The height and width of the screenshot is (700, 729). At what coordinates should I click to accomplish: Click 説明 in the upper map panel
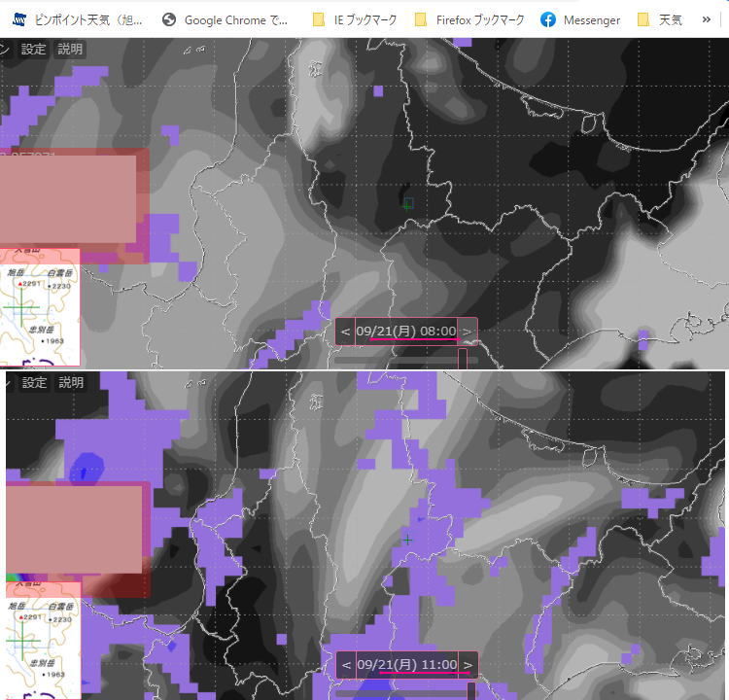click(x=70, y=49)
